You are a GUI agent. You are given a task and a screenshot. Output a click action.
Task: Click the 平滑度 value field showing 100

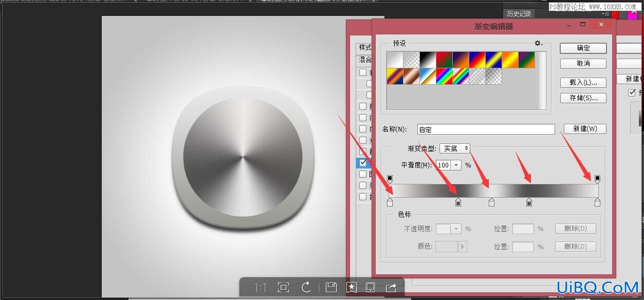444,165
